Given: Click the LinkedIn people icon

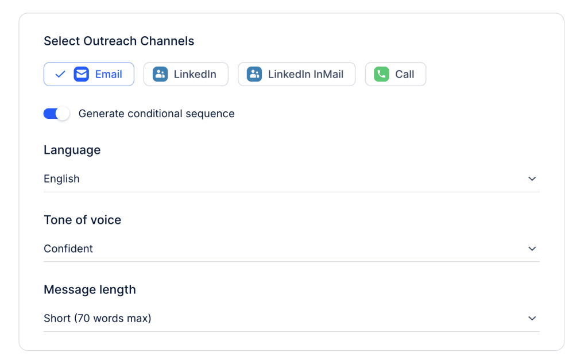Looking at the screenshot, I should [160, 74].
